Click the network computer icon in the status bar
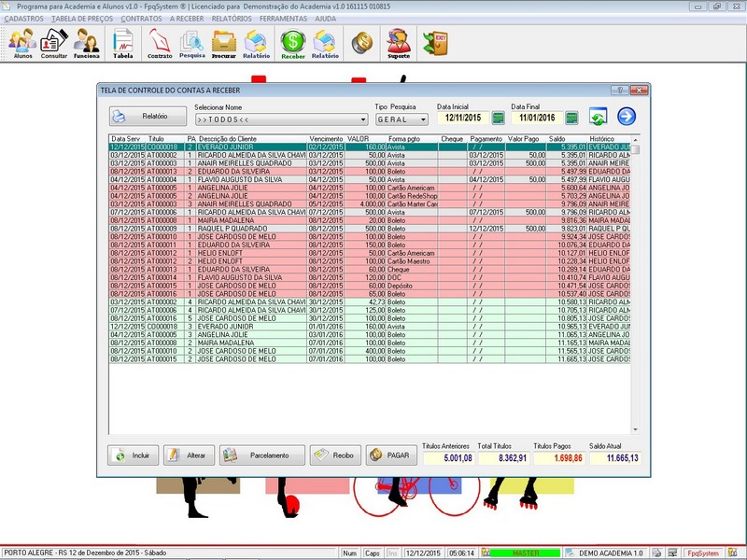 pos(672,553)
